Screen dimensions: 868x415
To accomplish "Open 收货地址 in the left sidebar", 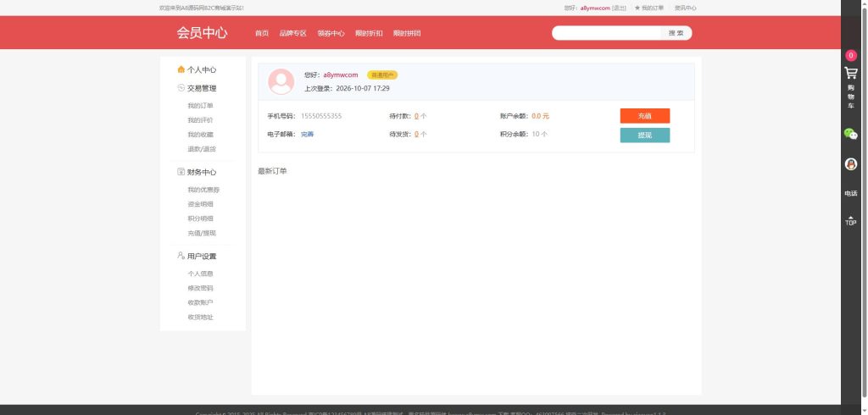I will (x=200, y=317).
